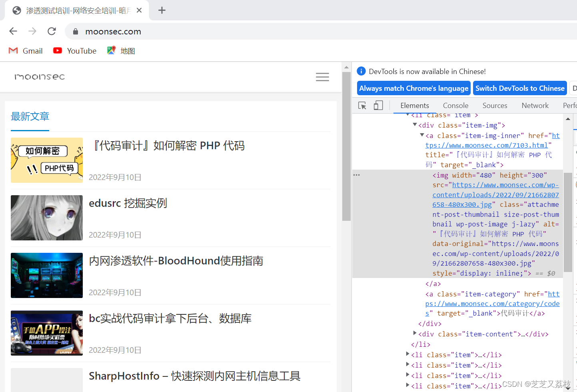Screen dimensions: 577x392
Task: Click the browser forward arrow
Action: 32,31
